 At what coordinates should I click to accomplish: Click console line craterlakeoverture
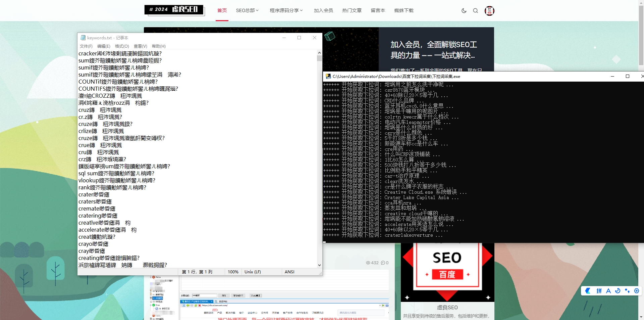pyautogui.click(x=383, y=235)
